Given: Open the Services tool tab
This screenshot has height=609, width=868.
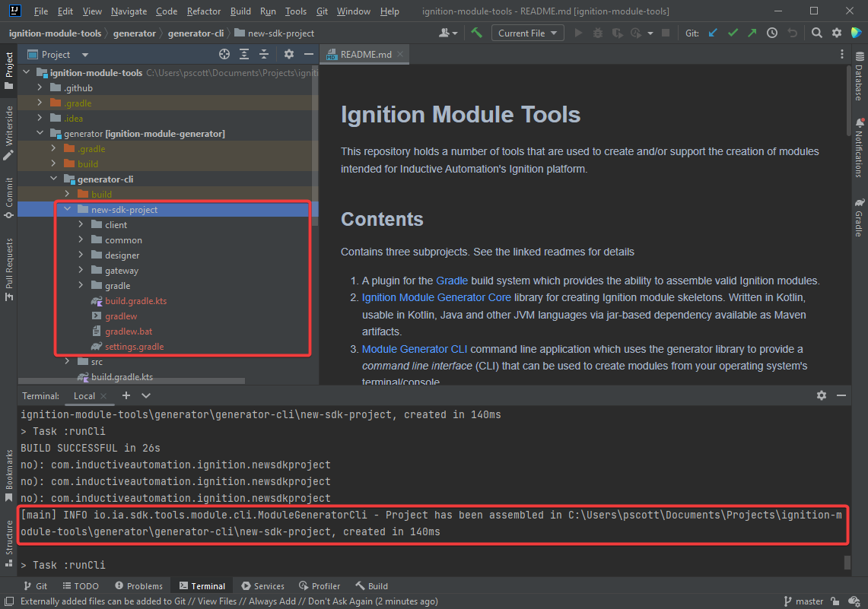Looking at the screenshot, I should tap(263, 585).
